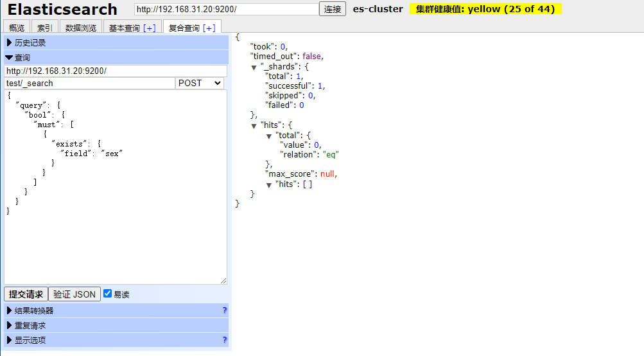The height and width of the screenshot is (356, 644).
Task: Switch to the 索引 tab
Action: [x=45, y=28]
